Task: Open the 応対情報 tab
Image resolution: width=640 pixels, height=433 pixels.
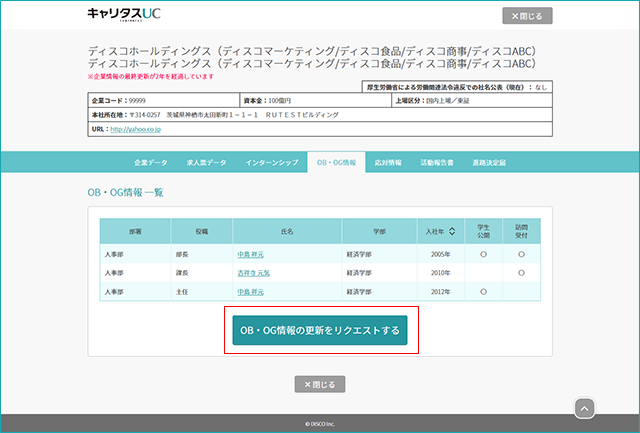Action: pos(388,162)
